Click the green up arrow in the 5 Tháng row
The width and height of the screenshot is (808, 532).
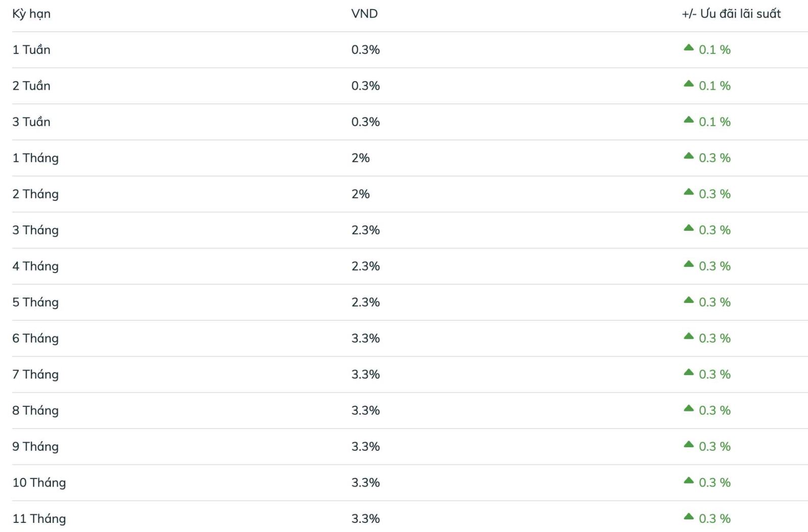coord(688,300)
